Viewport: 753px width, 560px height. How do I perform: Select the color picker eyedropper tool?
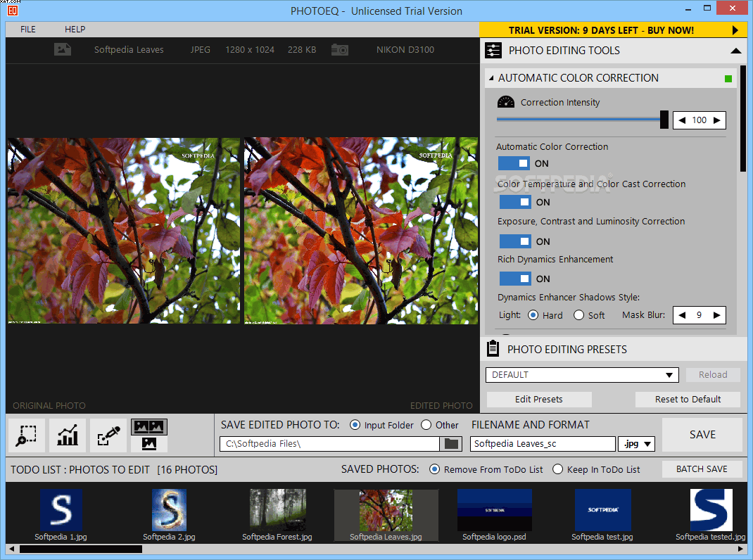(108, 435)
